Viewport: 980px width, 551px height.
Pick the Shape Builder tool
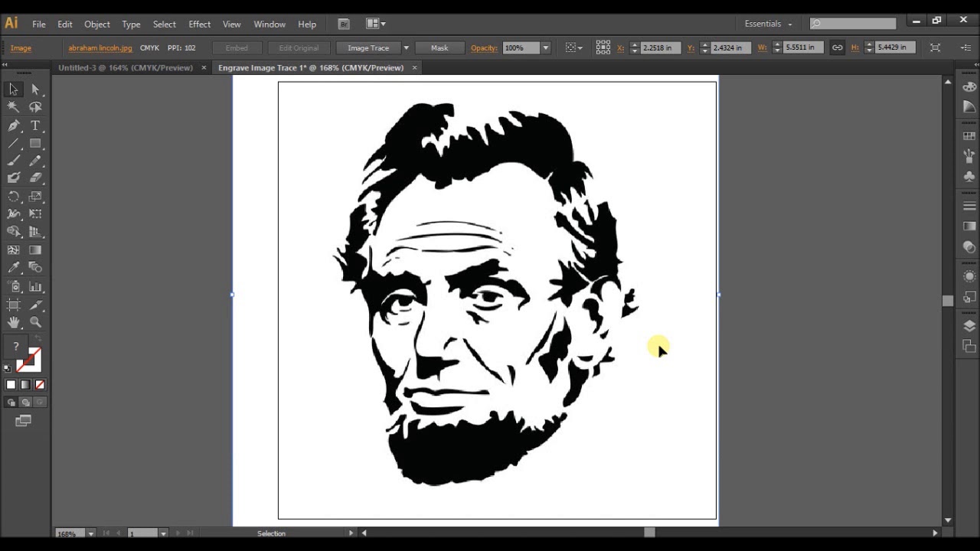(x=14, y=232)
